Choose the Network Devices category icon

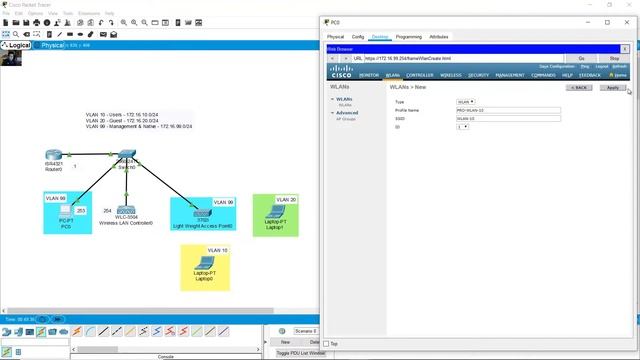(7, 332)
